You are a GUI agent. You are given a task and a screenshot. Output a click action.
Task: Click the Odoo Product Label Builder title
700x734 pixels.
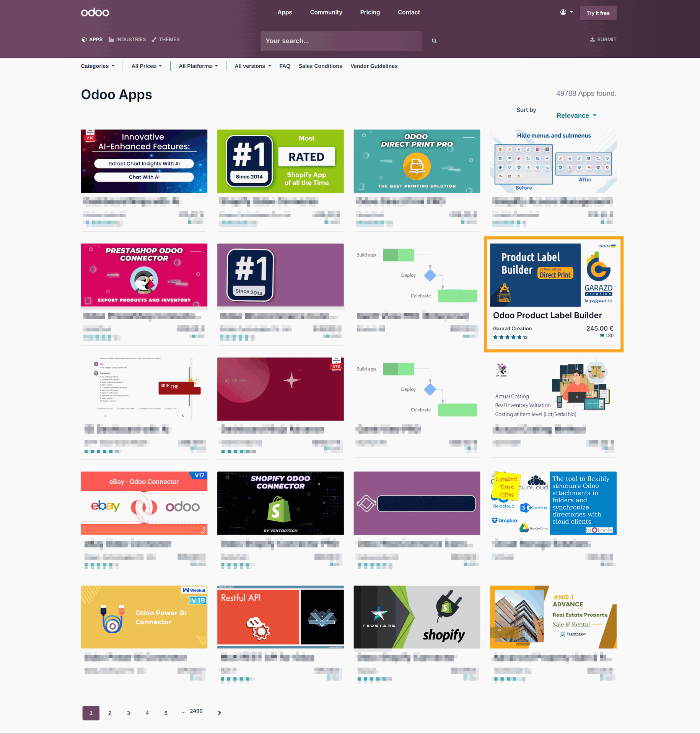[x=547, y=315]
